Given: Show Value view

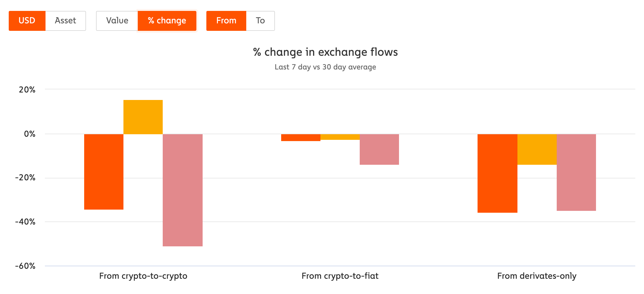Looking at the screenshot, I should (117, 21).
